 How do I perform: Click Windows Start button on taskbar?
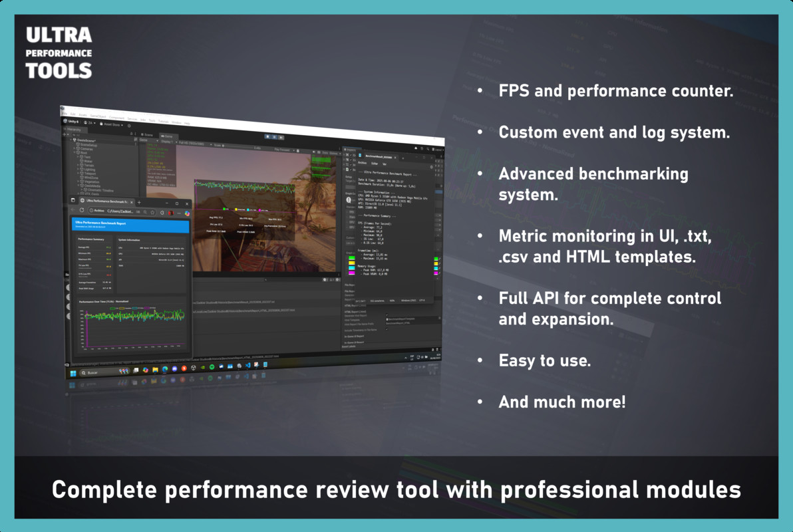pyautogui.click(x=73, y=373)
